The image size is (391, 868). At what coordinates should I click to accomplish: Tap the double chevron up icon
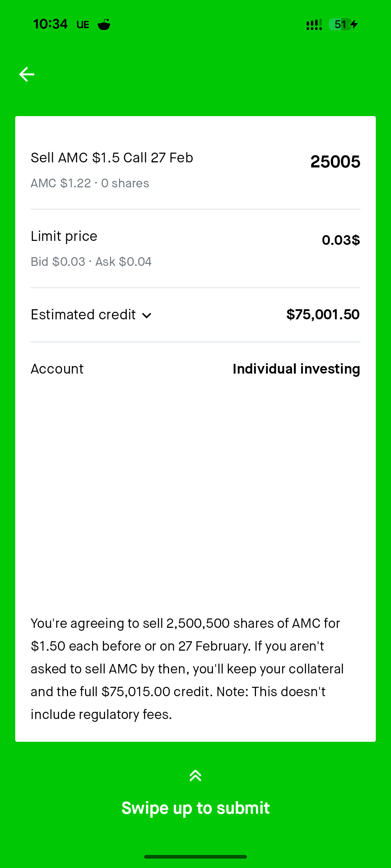[195, 775]
